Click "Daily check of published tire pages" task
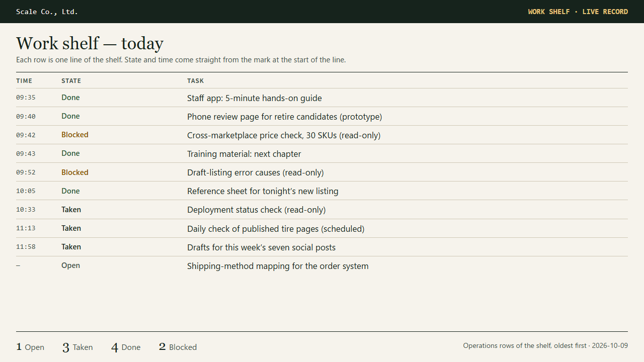 (276, 229)
